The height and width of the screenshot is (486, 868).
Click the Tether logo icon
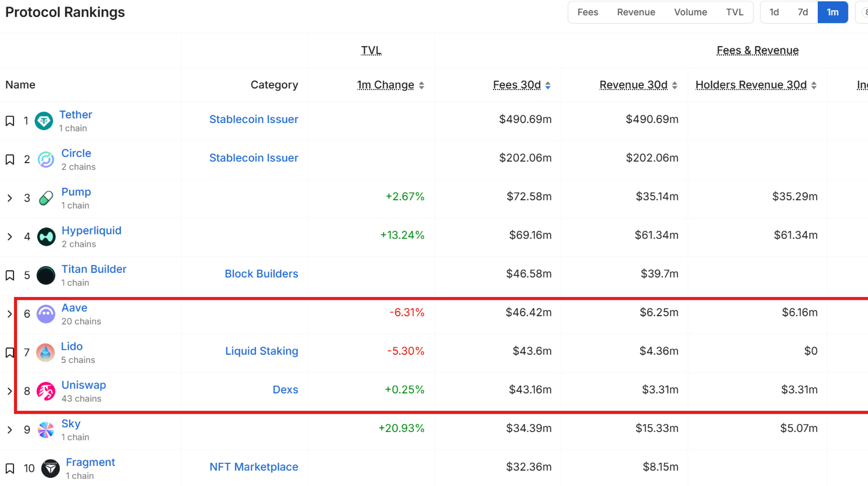pos(44,121)
